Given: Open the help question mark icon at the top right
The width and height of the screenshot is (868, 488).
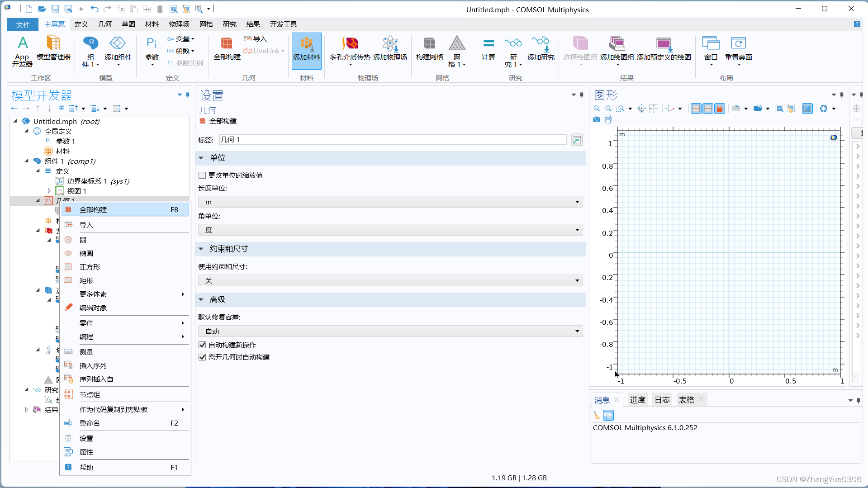Looking at the screenshot, I should point(857,24).
